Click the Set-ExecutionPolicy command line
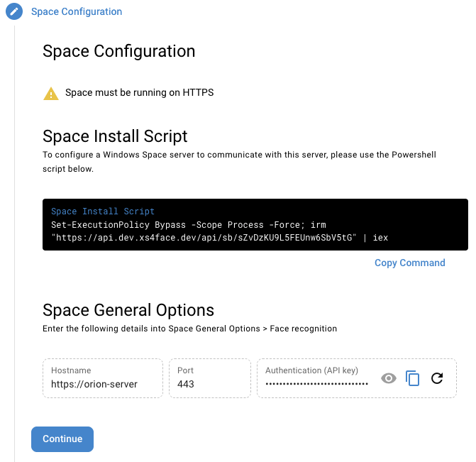 [188, 225]
